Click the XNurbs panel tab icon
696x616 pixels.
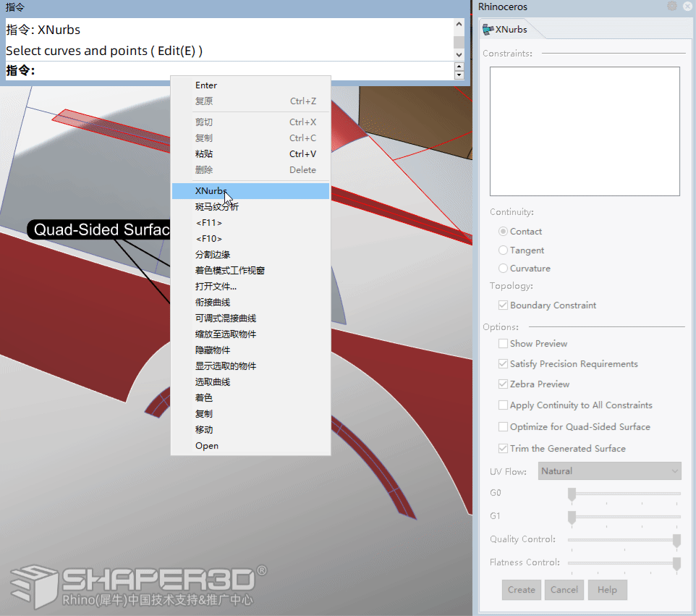click(x=488, y=29)
